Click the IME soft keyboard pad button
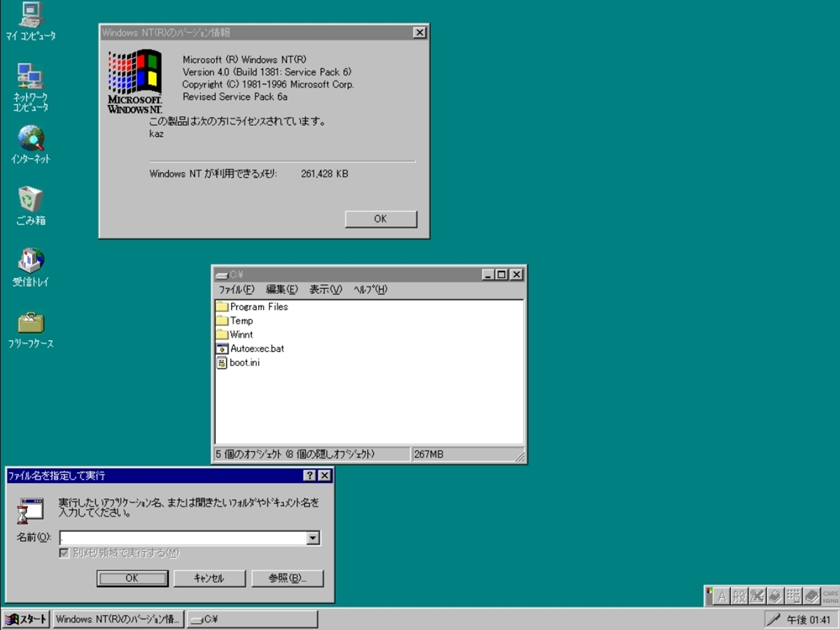 coord(793,596)
